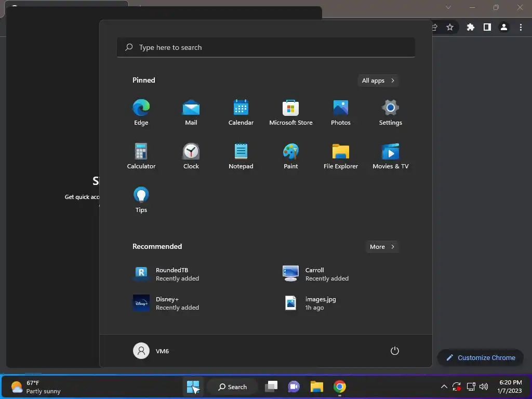The width and height of the screenshot is (532, 399).
Task: Focus the Type here to search box
Action: [266, 47]
